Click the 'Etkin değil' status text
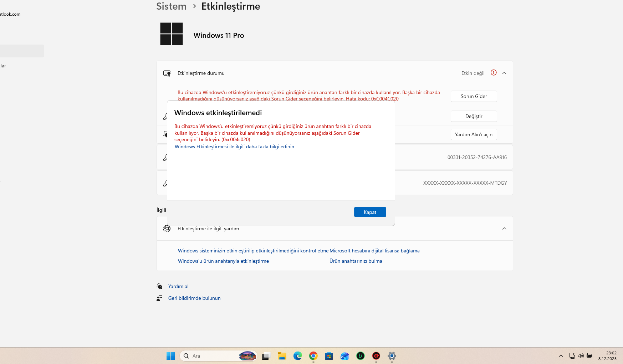The width and height of the screenshot is (623, 364). 473,73
